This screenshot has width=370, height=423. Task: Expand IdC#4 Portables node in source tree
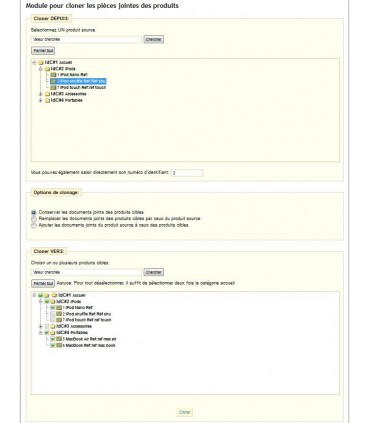[x=40, y=100]
